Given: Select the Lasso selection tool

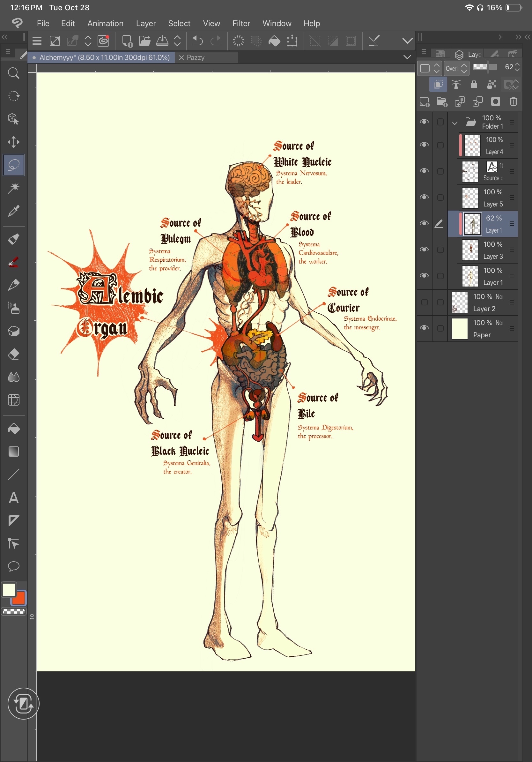Looking at the screenshot, I should pyautogui.click(x=14, y=165).
